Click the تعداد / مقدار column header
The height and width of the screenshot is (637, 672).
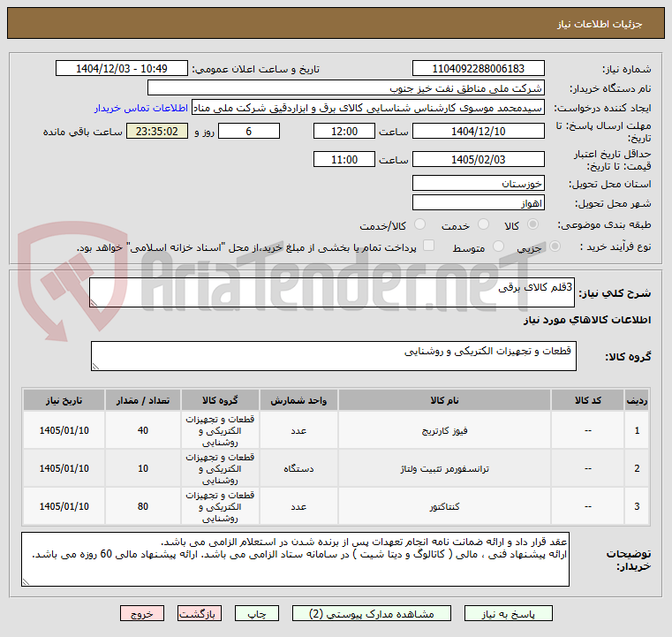[143, 400]
